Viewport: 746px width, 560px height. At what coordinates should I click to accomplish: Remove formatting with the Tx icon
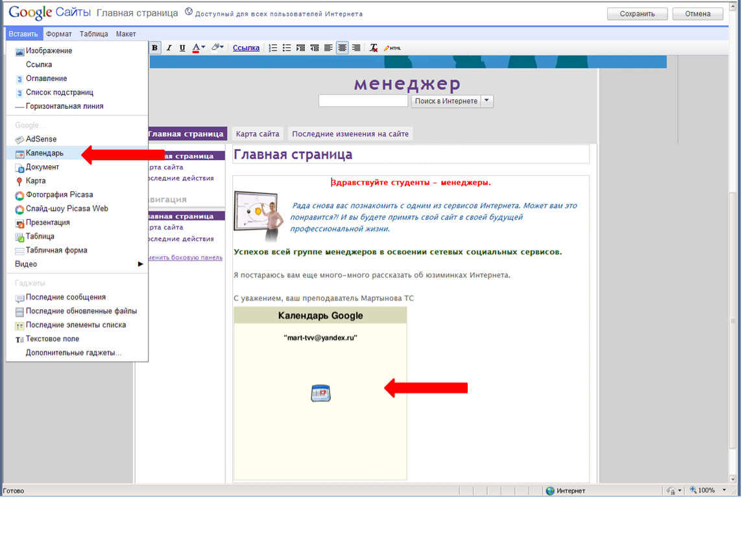point(374,48)
